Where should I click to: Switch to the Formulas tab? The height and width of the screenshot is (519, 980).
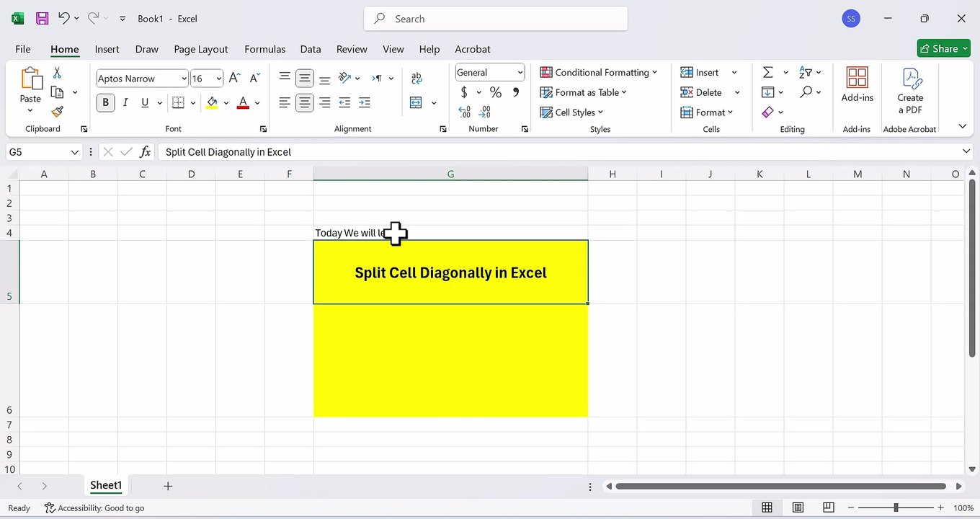(265, 49)
